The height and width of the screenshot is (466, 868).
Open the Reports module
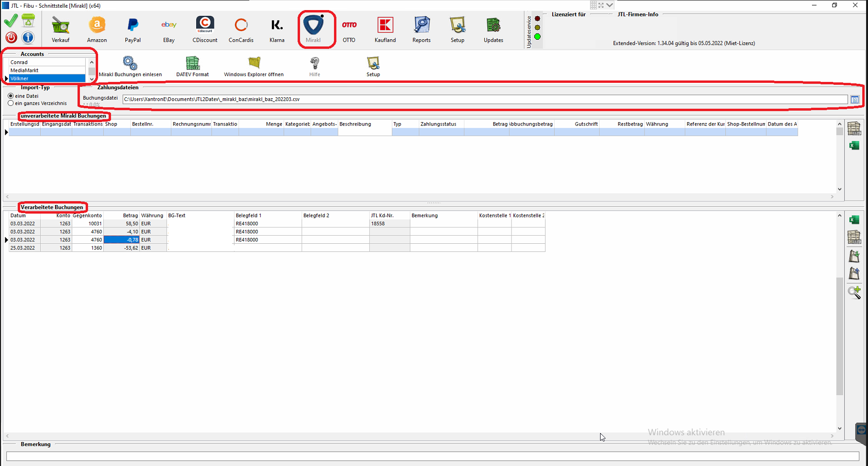coord(421,29)
